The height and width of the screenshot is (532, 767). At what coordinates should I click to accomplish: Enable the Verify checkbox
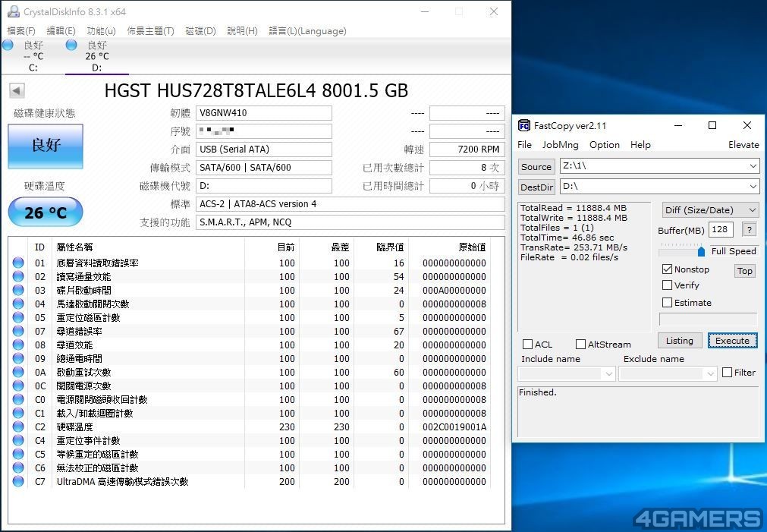[667, 285]
